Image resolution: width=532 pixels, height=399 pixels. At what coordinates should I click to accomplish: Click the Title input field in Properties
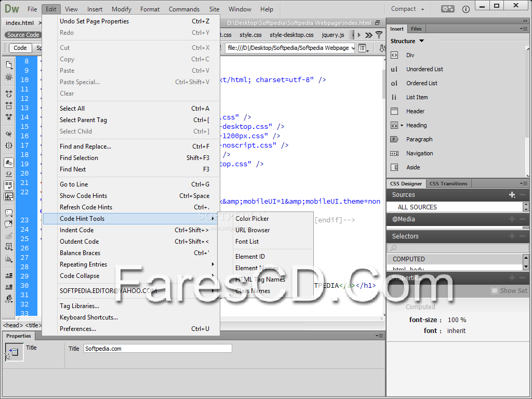[x=158, y=349]
